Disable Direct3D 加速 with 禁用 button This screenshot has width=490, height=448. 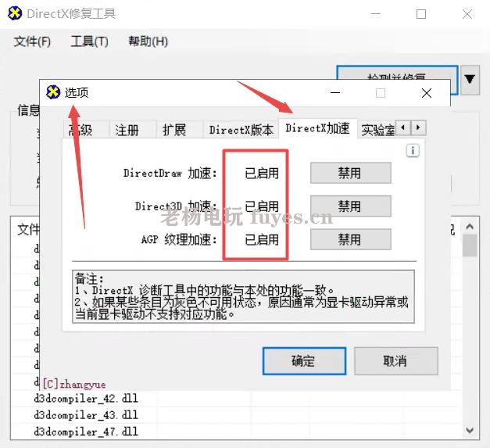tap(351, 206)
